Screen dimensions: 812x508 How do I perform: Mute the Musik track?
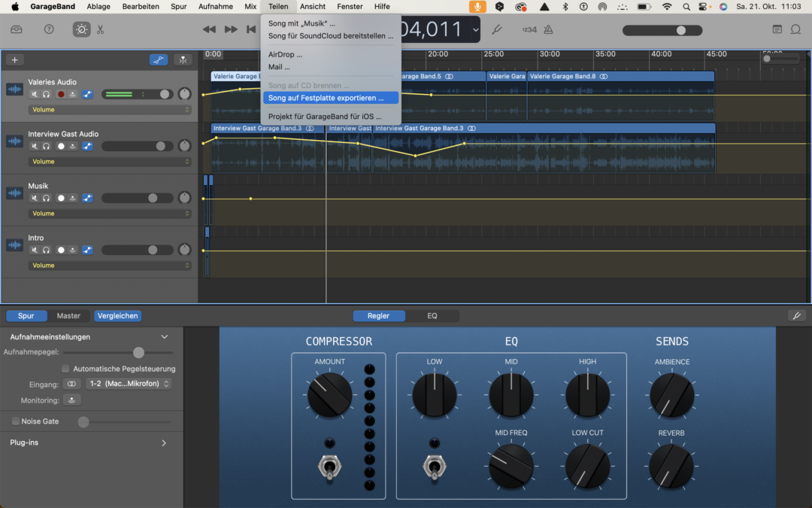[34, 198]
